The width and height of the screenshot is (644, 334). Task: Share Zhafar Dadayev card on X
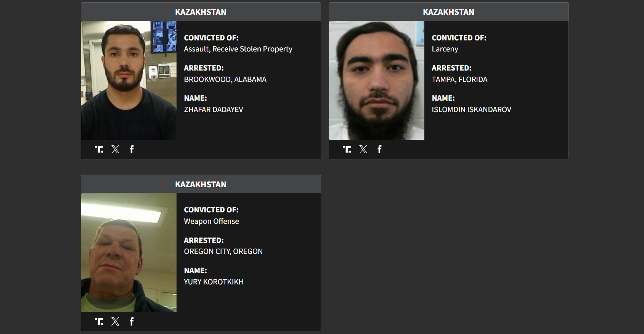tap(116, 149)
